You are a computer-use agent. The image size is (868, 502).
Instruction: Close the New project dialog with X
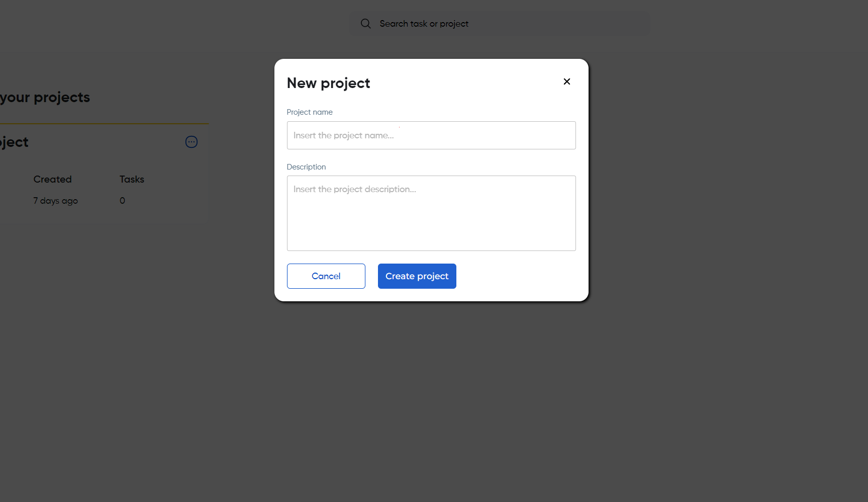566,81
